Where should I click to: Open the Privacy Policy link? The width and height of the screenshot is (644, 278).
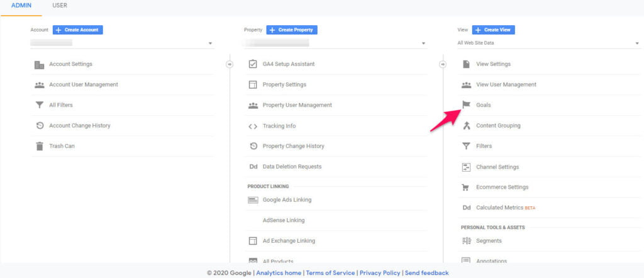pyautogui.click(x=380, y=273)
